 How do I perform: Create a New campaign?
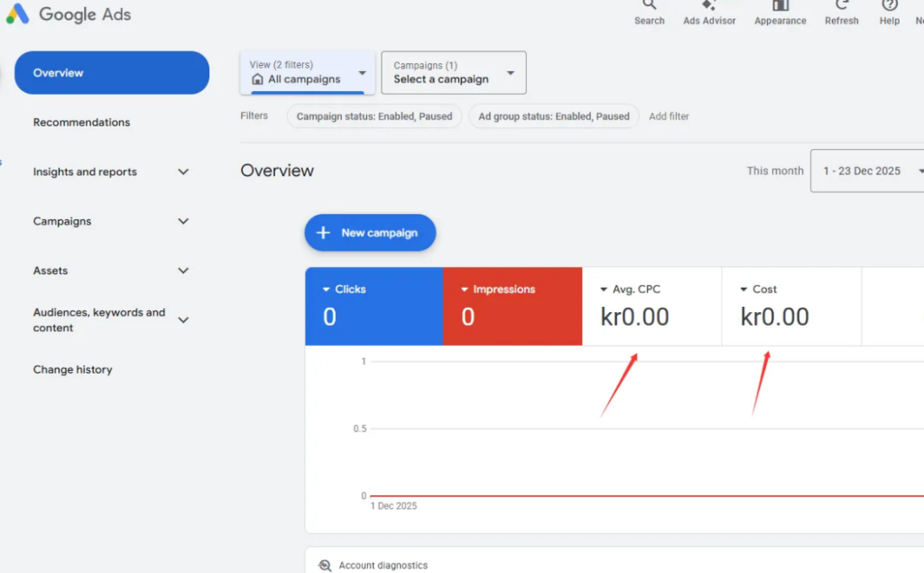coord(370,232)
